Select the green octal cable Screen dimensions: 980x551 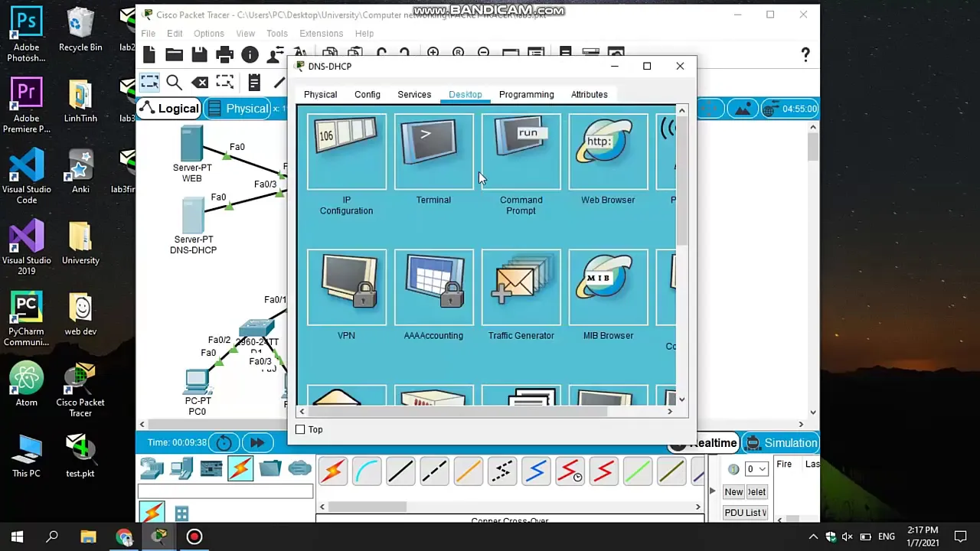click(x=638, y=470)
